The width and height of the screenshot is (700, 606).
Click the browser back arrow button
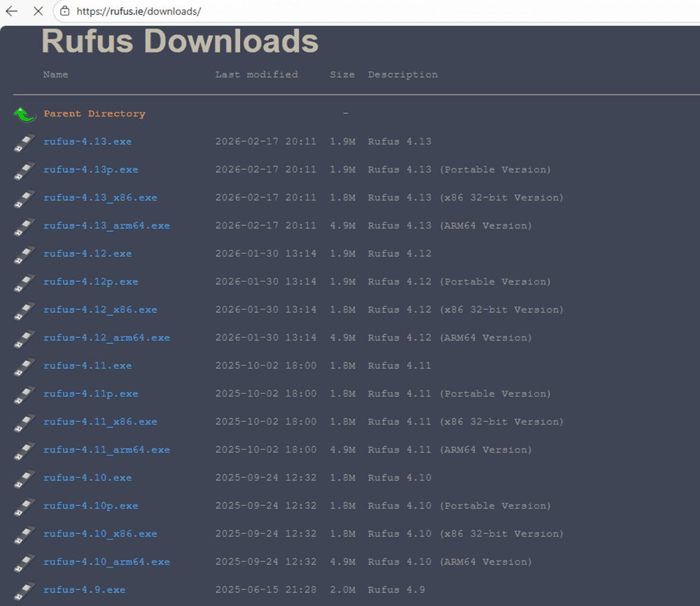12,11
